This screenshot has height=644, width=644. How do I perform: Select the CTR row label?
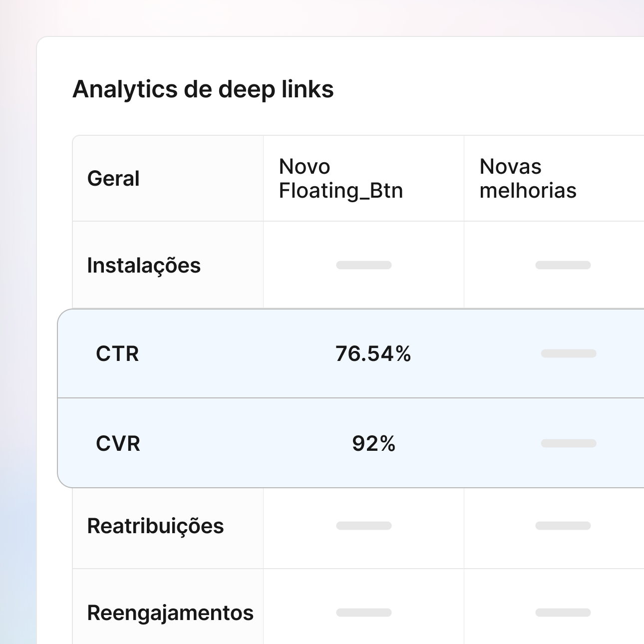pyautogui.click(x=117, y=354)
